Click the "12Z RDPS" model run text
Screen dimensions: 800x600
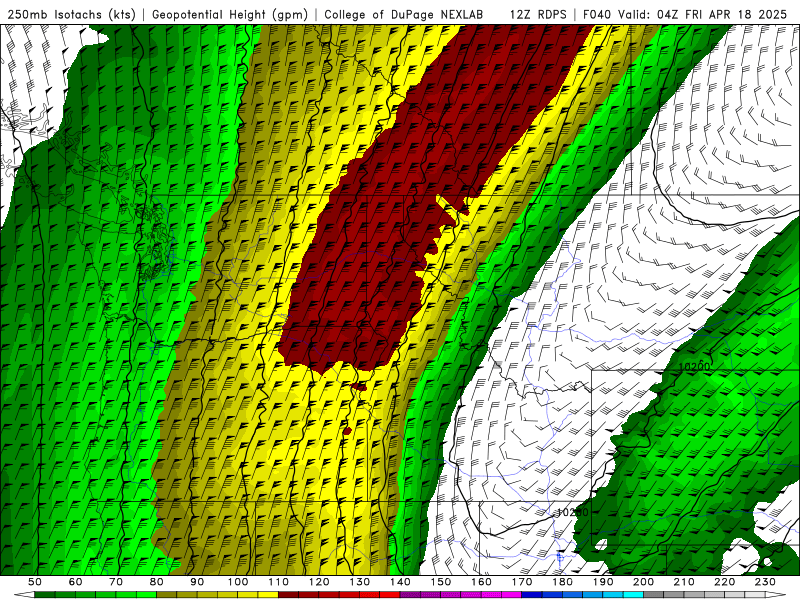coord(538,14)
